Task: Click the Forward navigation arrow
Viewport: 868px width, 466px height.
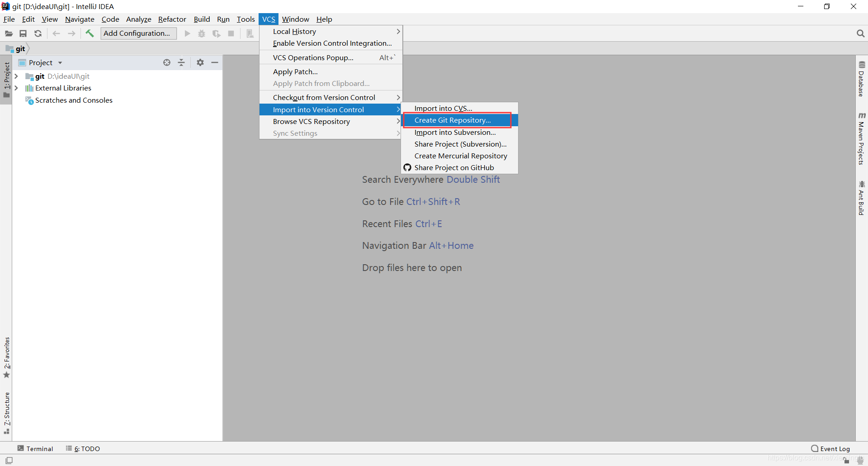Action: click(71, 33)
